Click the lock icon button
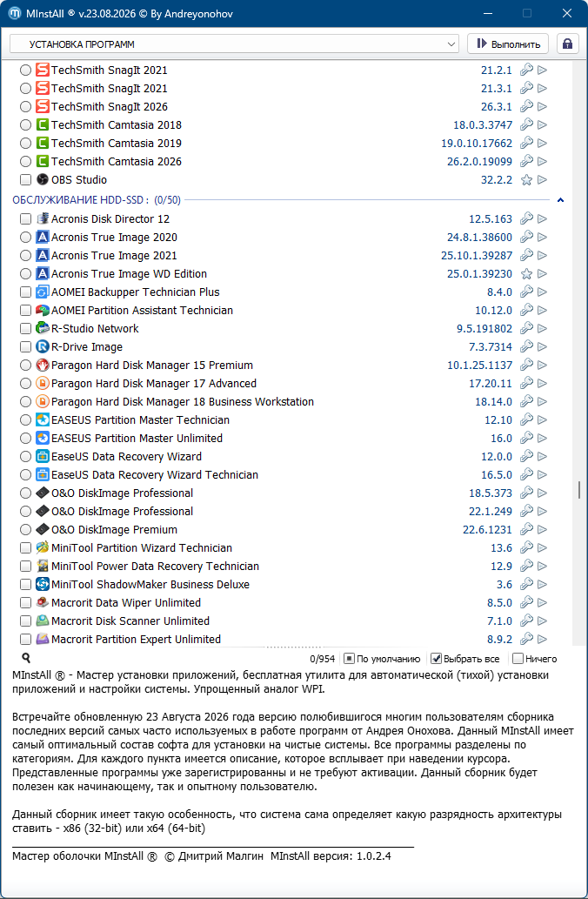Viewport: 588px width, 899px height. (x=567, y=44)
